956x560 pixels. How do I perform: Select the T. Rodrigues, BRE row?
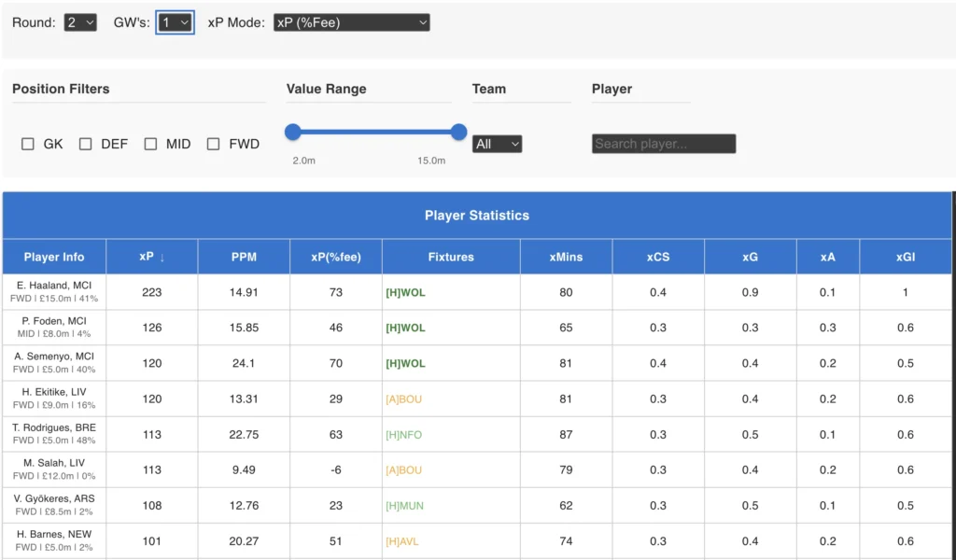(477, 435)
